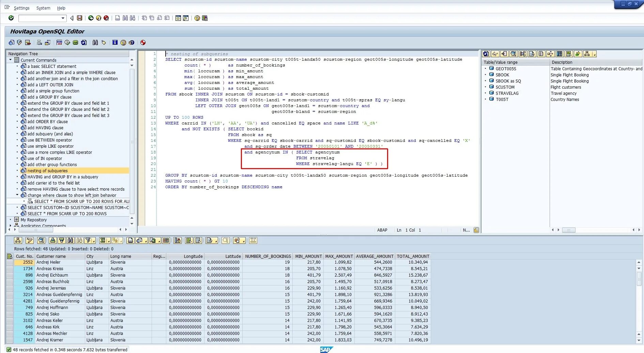
Task: Select the STRAVELAG table entry
Action: 507,93
